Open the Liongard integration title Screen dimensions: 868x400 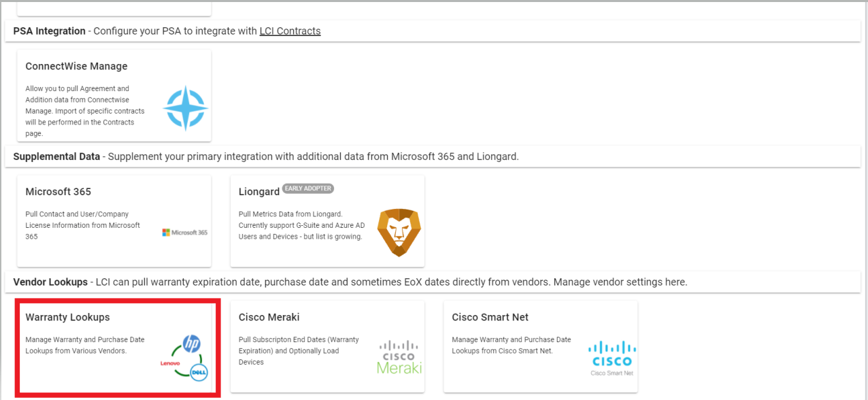(x=258, y=192)
